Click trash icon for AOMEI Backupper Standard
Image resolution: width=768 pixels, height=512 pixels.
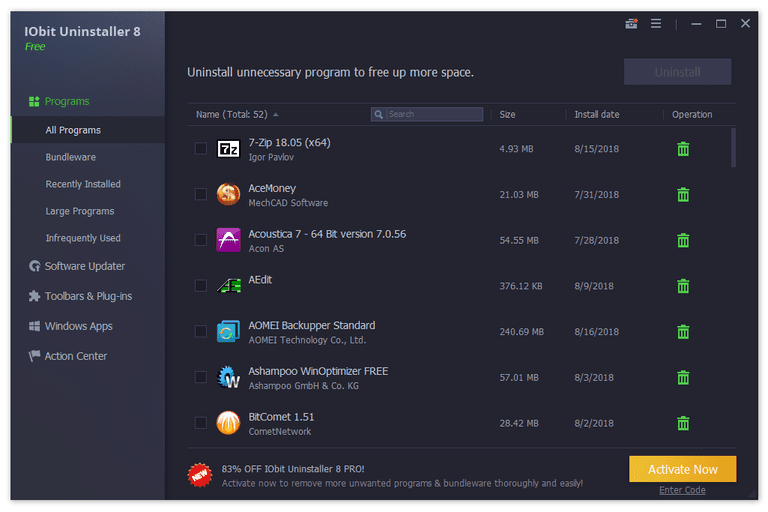683,332
